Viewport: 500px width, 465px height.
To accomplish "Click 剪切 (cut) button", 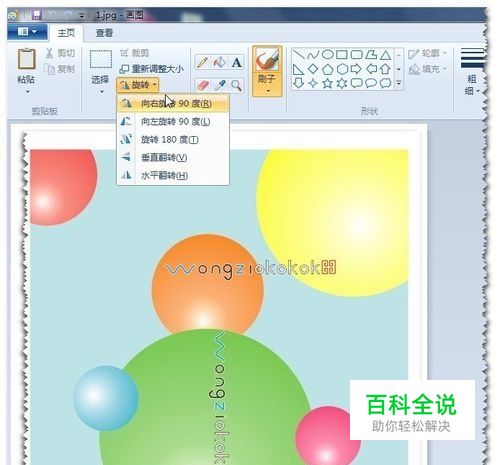I will click(x=60, y=53).
